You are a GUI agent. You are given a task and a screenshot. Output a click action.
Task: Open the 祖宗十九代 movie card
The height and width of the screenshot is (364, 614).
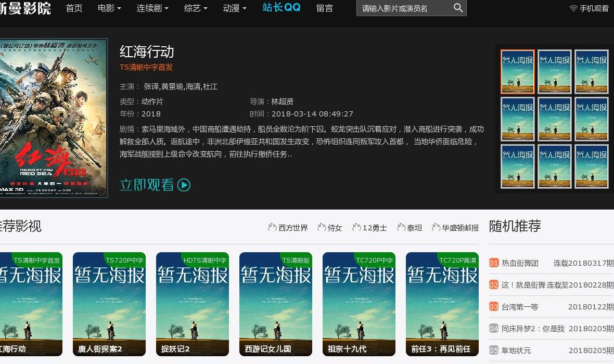click(x=359, y=304)
